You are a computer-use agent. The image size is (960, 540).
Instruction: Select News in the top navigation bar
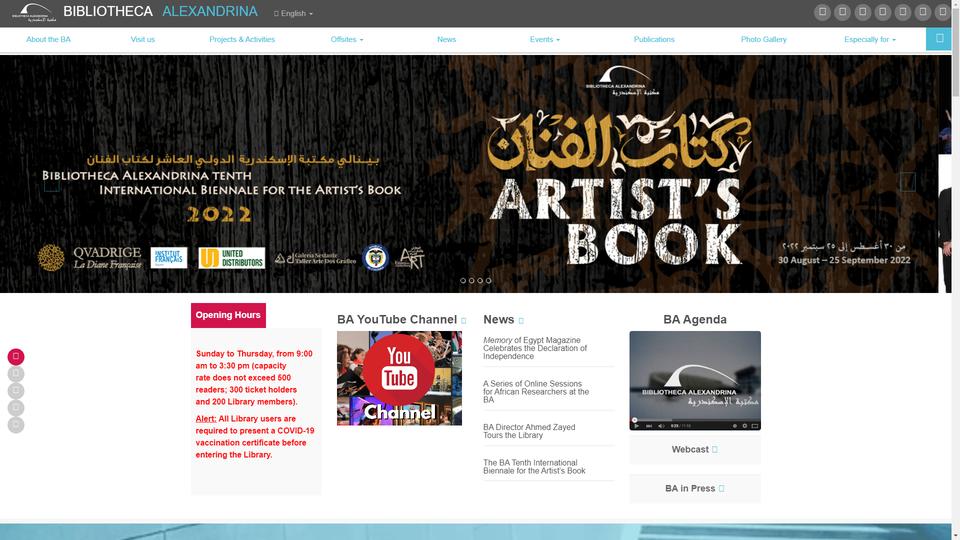click(x=446, y=39)
